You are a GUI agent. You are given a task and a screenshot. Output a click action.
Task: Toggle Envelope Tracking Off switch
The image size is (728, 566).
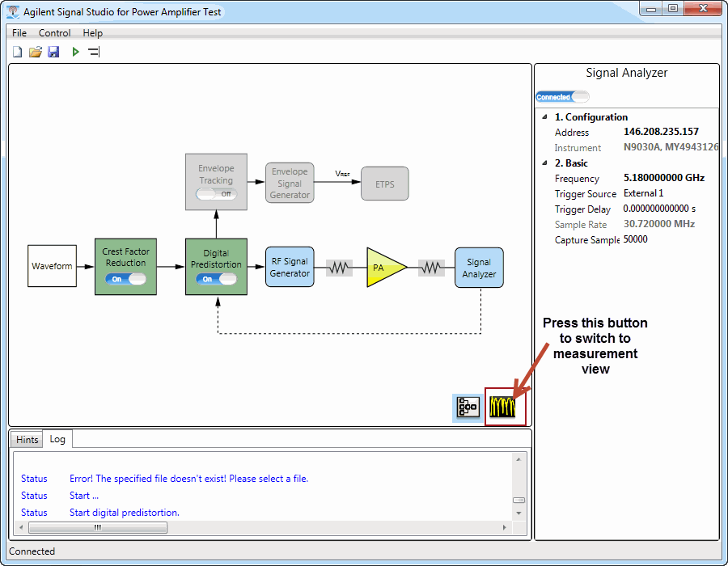click(x=216, y=194)
